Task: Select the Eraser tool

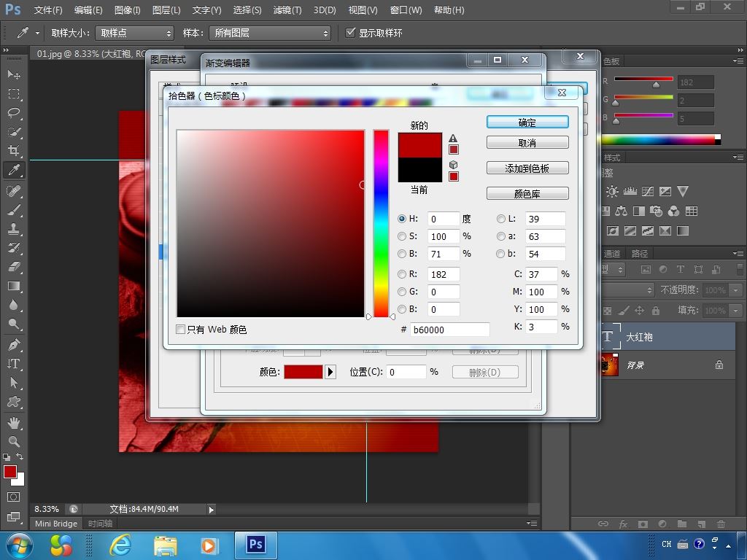Action: 14,267
